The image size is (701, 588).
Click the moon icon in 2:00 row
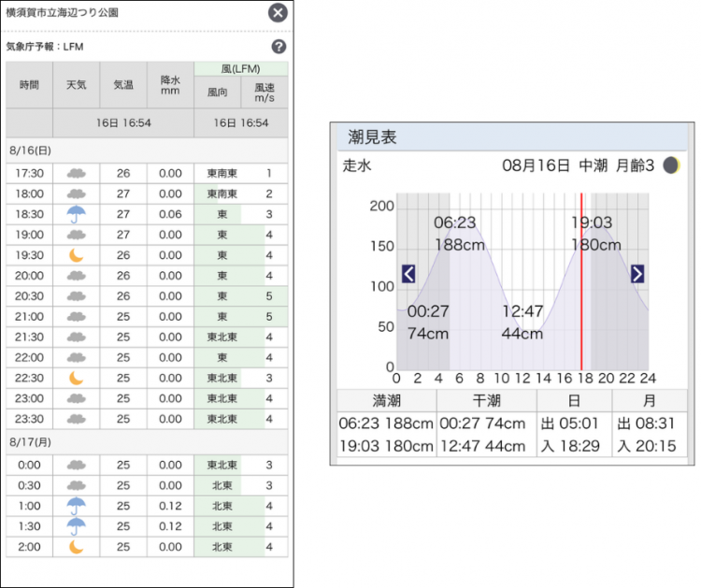point(77,547)
